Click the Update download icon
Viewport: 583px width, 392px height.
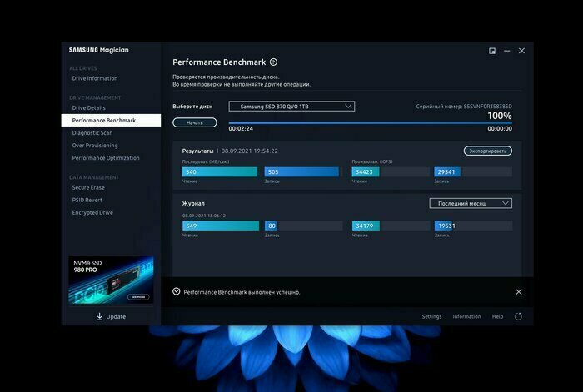[99, 316]
